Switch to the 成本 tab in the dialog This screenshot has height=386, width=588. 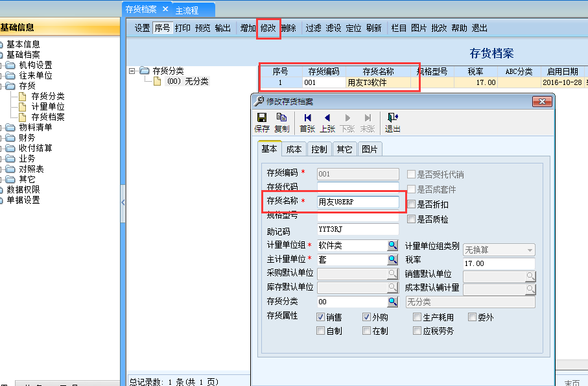[295, 149]
